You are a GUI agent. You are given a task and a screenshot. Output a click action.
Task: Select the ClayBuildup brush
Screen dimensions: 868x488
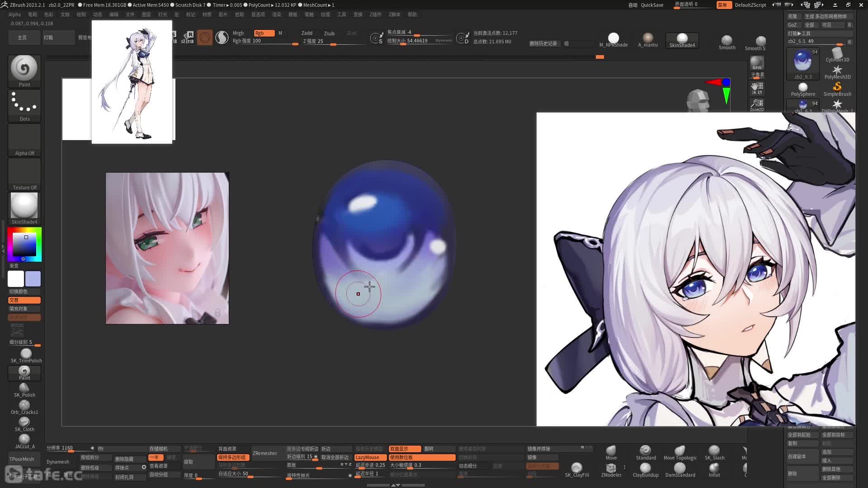pos(646,470)
